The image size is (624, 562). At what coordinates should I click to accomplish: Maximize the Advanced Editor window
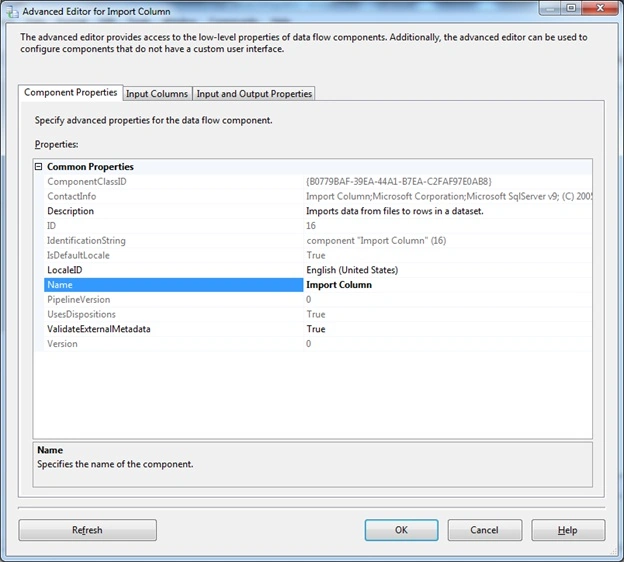point(571,8)
